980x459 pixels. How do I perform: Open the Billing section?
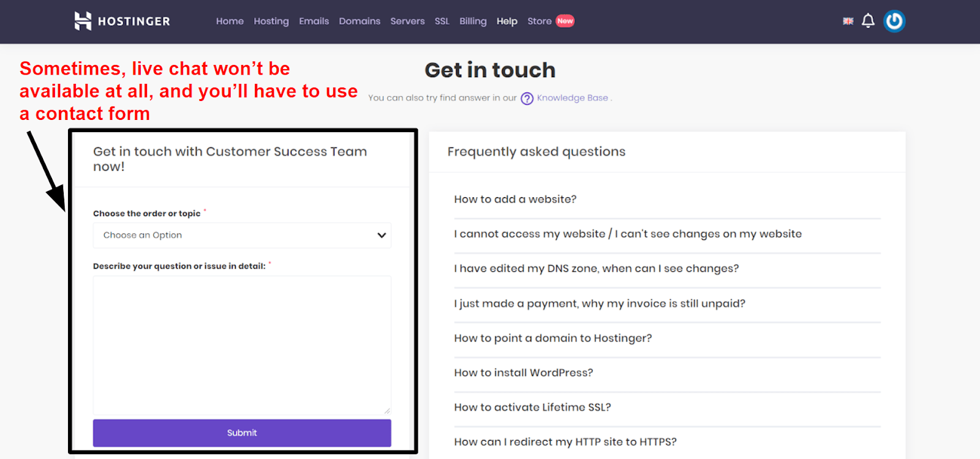[473, 21]
